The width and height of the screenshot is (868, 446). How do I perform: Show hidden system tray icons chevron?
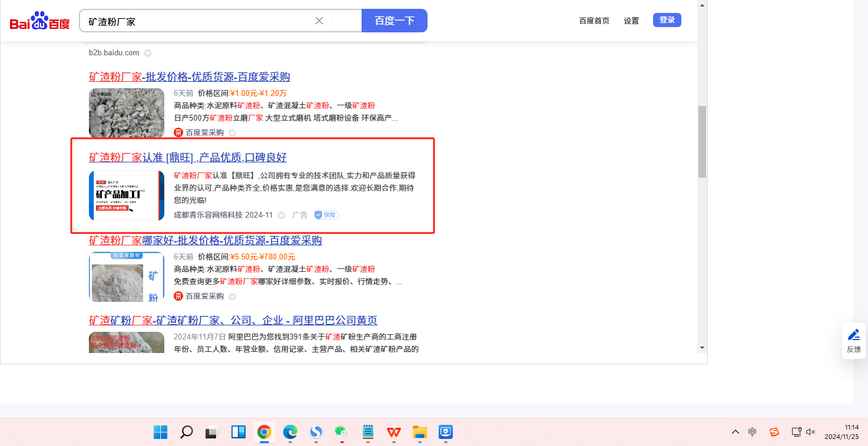736,432
